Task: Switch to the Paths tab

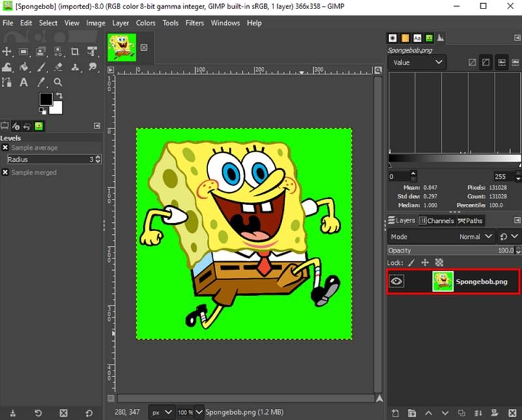Action: click(x=470, y=220)
